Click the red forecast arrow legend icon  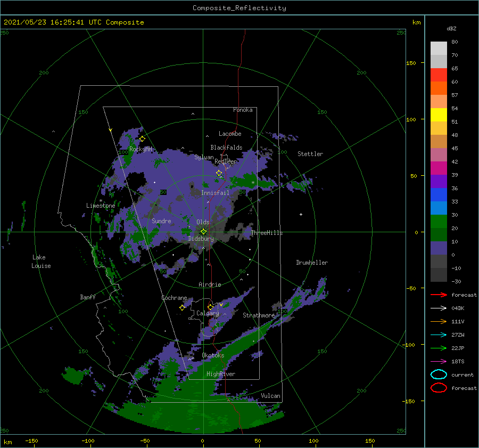[439, 295]
